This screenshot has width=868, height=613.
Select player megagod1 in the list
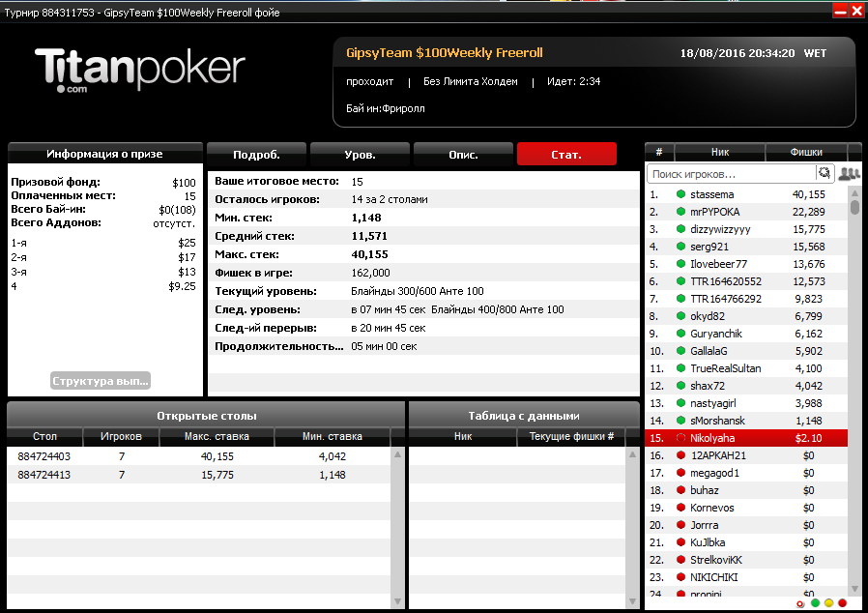coord(746,473)
